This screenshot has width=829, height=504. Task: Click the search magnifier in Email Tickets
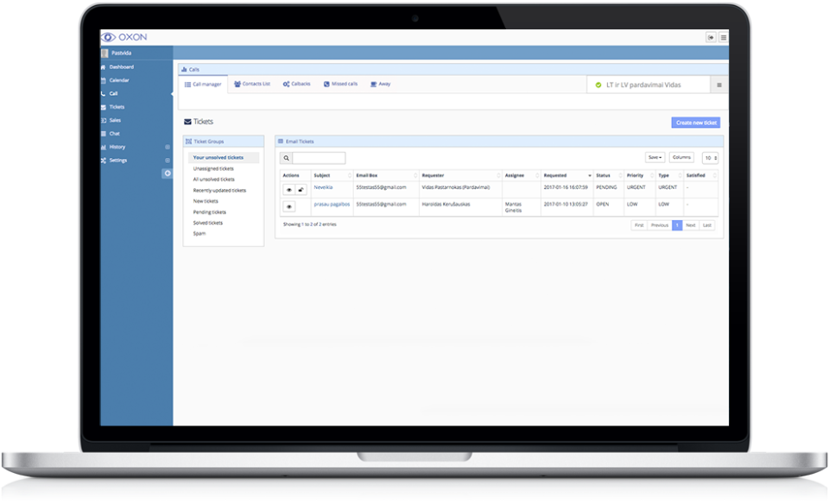coord(286,158)
